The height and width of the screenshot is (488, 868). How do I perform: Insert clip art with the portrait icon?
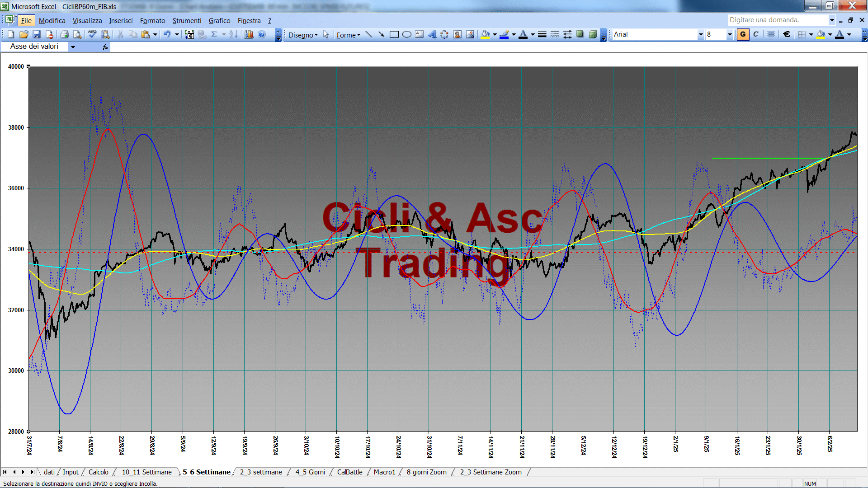click(x=458, y=34)
